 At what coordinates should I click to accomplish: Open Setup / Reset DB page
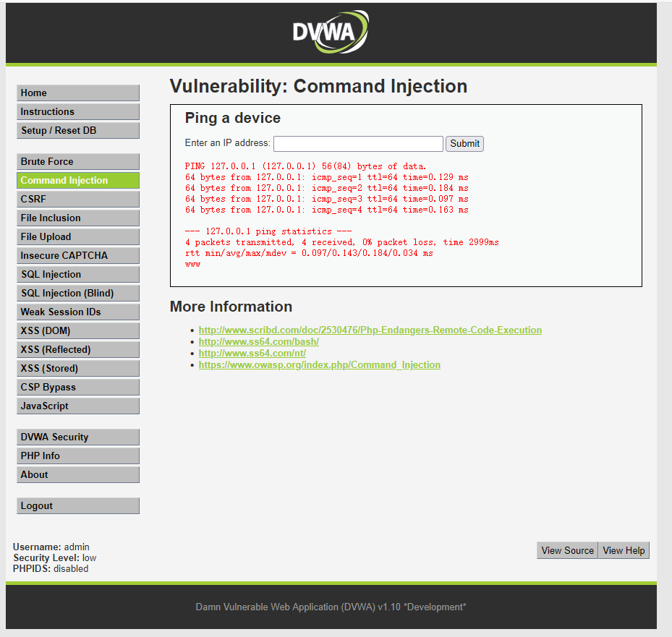(x=77, y=131)
